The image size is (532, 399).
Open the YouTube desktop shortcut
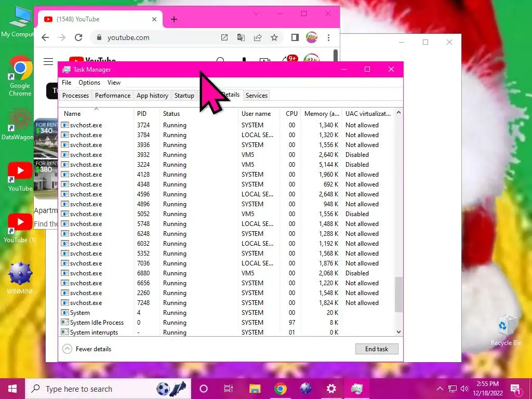(20, 177)
